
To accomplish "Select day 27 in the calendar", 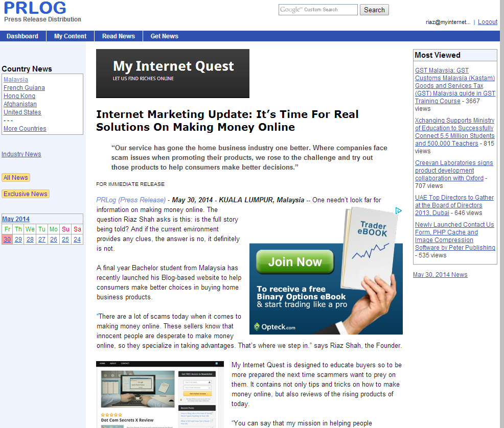I will click(42, 239).
